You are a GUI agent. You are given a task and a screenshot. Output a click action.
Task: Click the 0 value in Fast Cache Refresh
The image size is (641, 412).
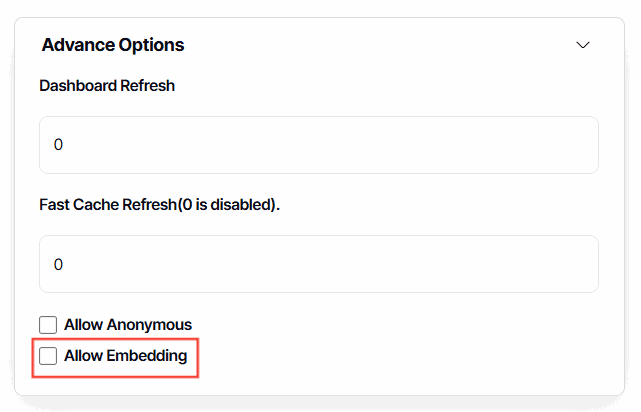(x=58, y=265)
